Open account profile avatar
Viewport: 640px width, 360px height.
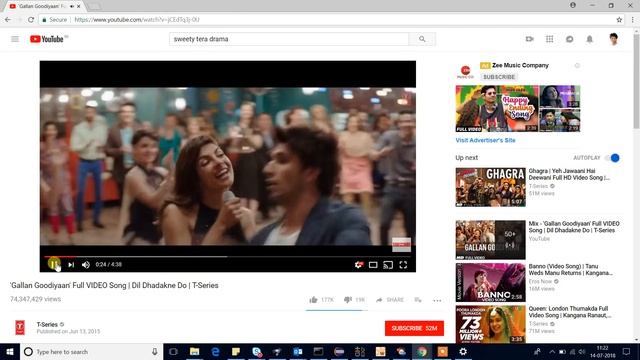613,39
